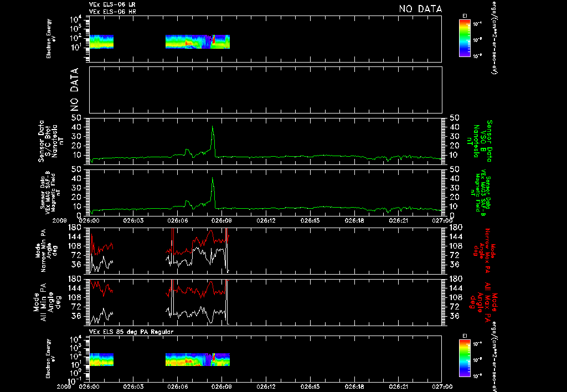
Task: Click the "Electron Energy eV" label of the bottom spectrogram
Action: 50,359
